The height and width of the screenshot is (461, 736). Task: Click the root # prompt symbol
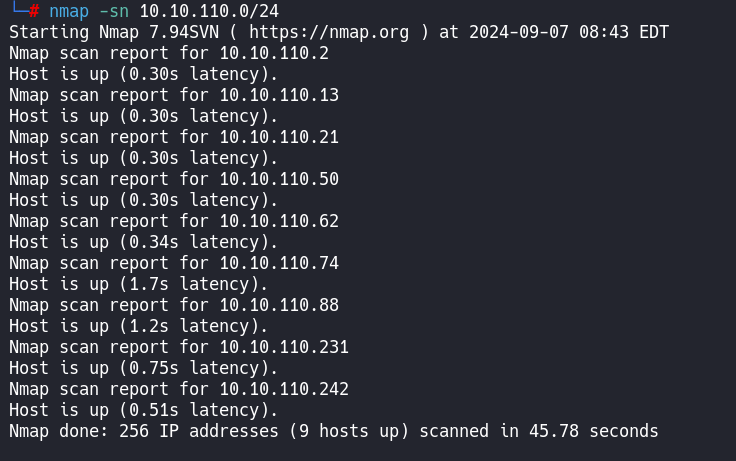coord(34,11)
